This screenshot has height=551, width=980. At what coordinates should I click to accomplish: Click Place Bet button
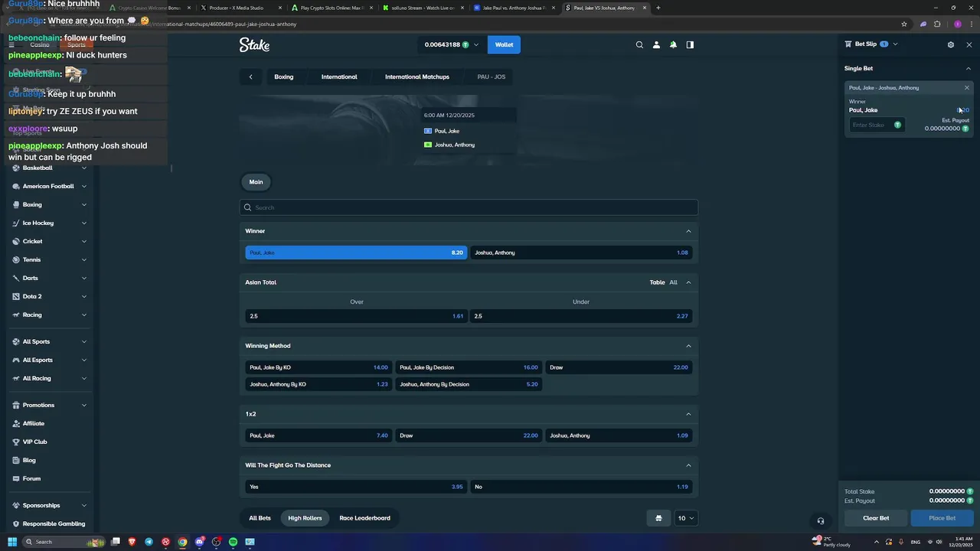coord(942,518)
